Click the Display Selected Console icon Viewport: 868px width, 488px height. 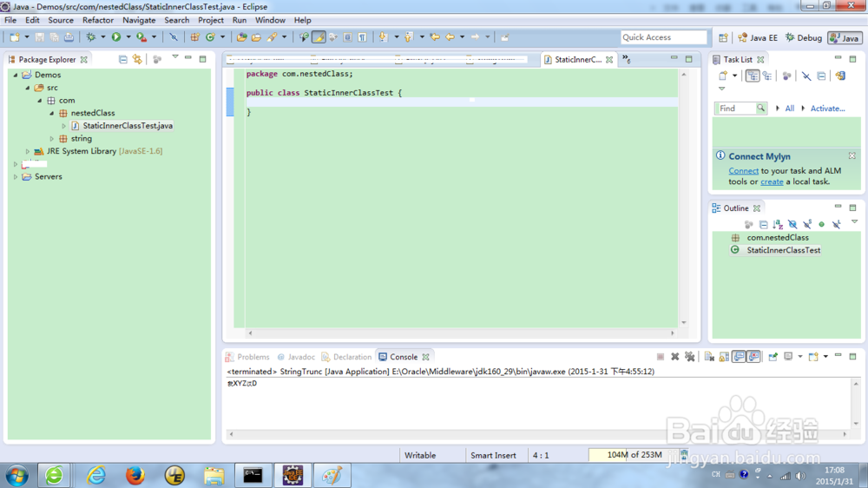click(x=788, y=357)
